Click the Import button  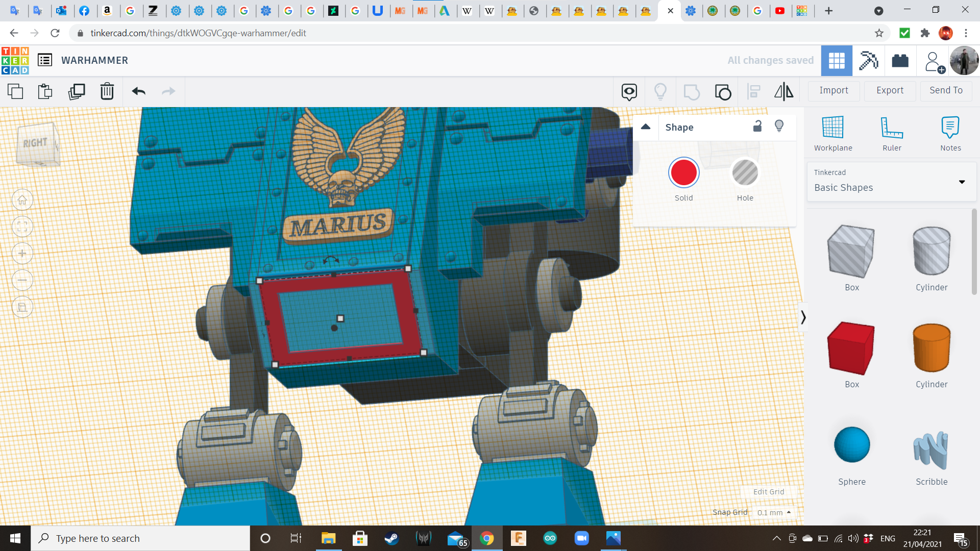(834, 91)
